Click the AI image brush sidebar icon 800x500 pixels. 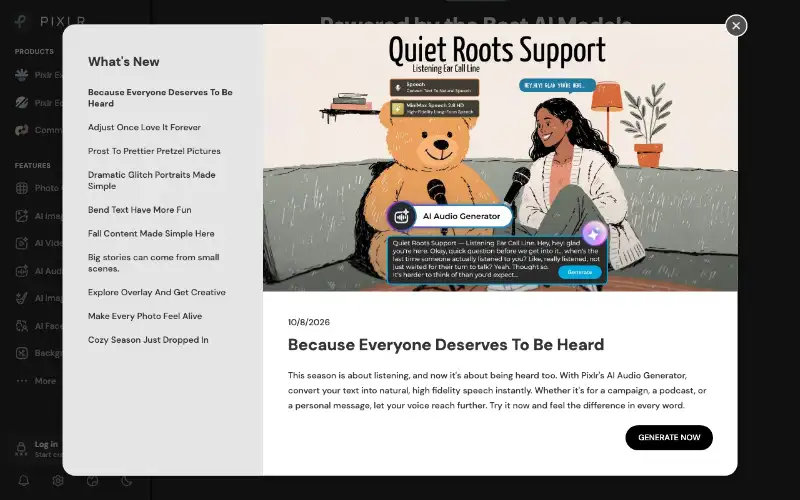tap(21, 298)
